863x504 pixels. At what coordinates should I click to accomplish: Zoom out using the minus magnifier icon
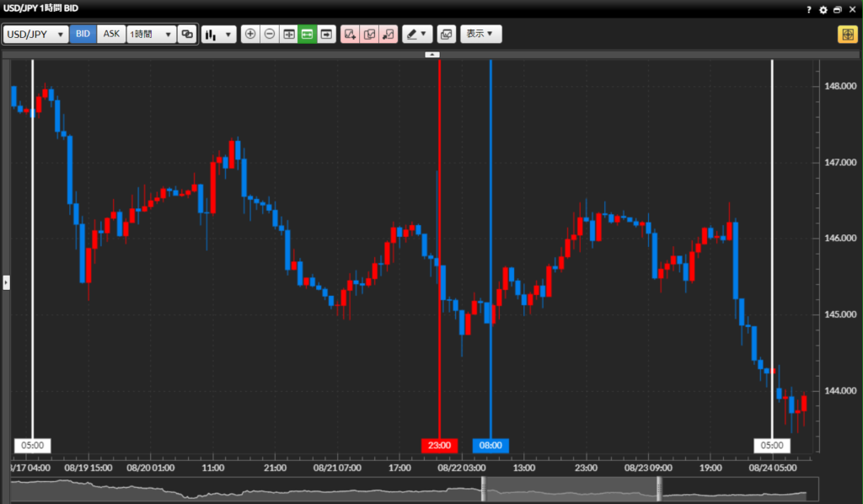[270, 35]
